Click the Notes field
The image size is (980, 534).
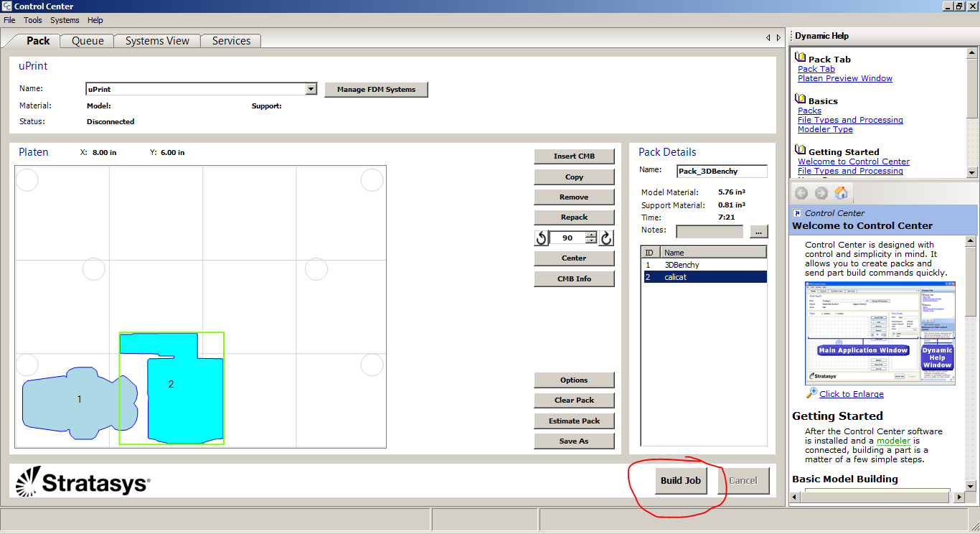point(710,231)
